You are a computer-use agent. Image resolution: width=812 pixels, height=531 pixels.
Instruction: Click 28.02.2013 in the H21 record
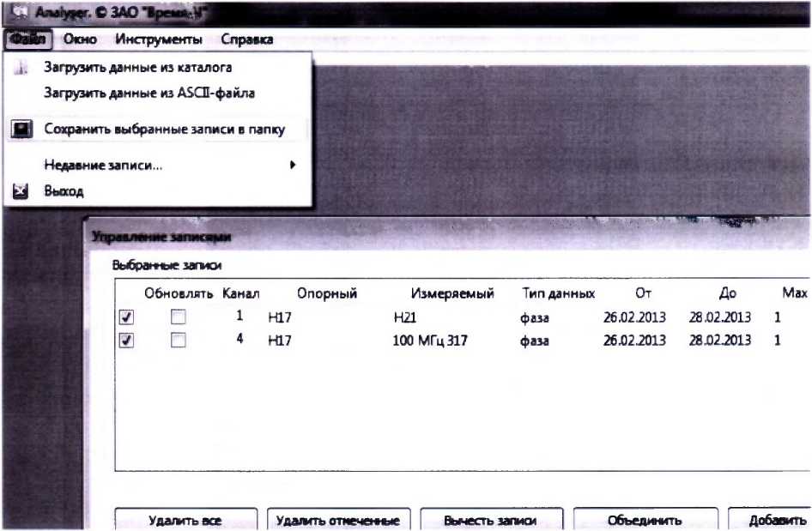pos(720,317)
